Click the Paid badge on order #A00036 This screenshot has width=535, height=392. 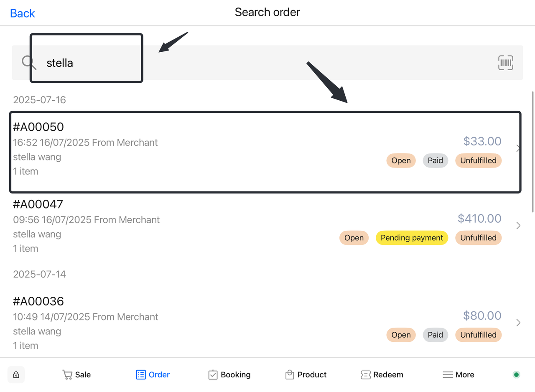(435, 335)
